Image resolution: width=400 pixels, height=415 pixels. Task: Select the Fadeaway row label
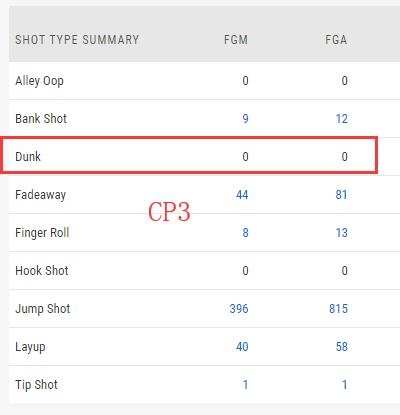tap(41, 195)
